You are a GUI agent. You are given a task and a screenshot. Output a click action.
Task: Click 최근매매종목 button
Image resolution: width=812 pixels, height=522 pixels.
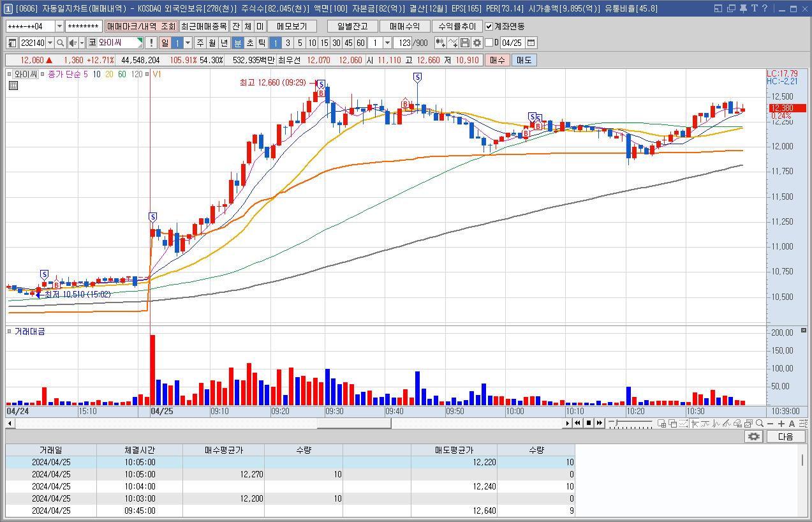[203, 26]
